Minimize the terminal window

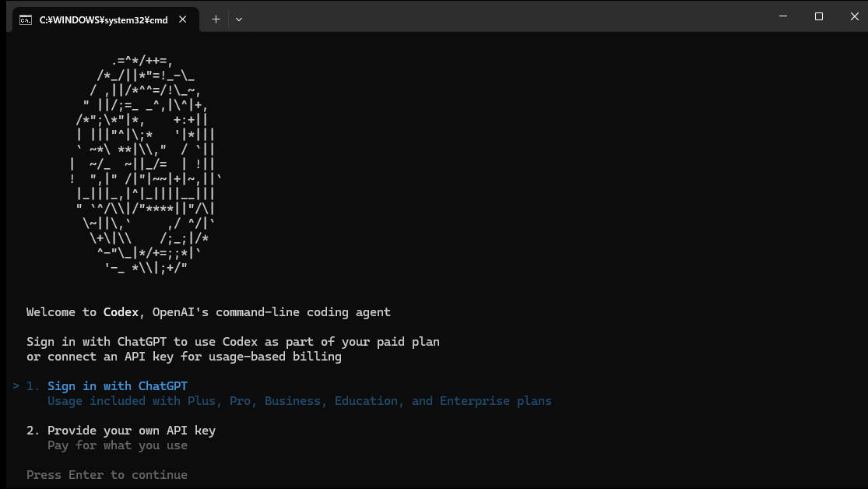click(x=782, y=16)
